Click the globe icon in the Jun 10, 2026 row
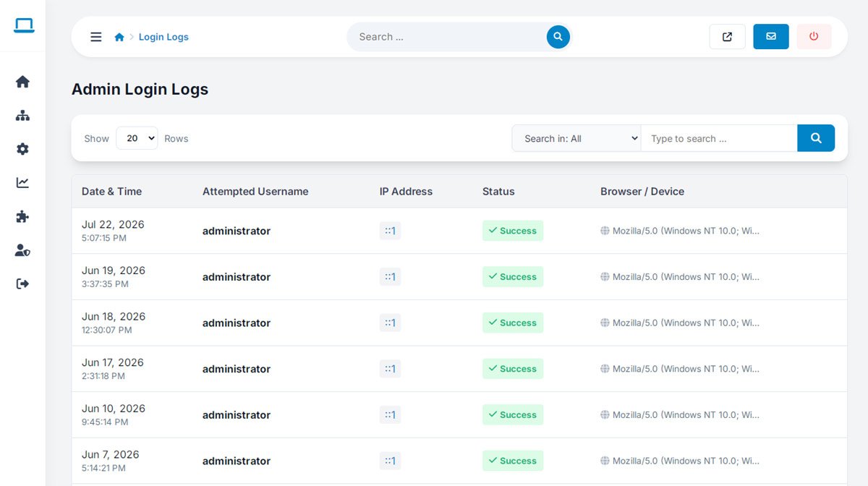The image size is (868, 486). coord(605,415)
